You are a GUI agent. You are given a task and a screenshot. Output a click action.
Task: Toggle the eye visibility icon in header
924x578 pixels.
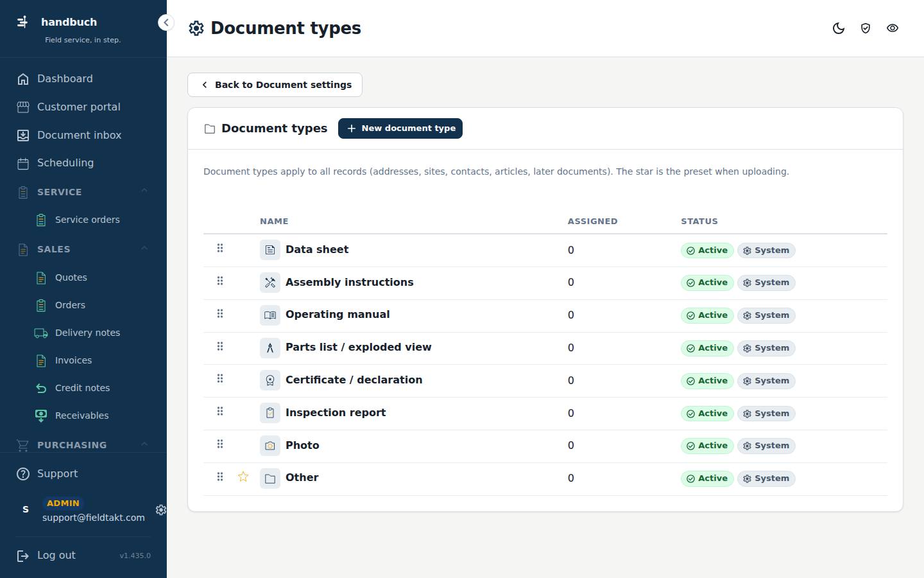click(893, 28)
